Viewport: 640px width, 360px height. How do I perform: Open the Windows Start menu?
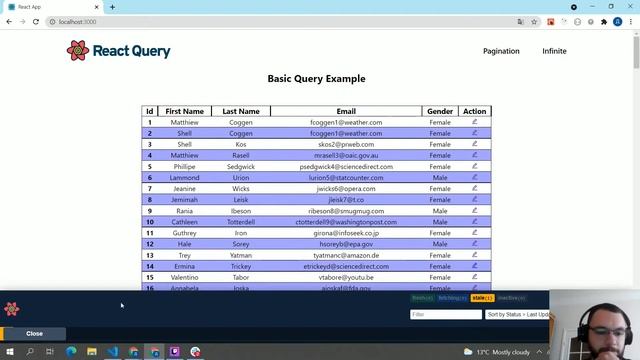[x=10, y=351]
